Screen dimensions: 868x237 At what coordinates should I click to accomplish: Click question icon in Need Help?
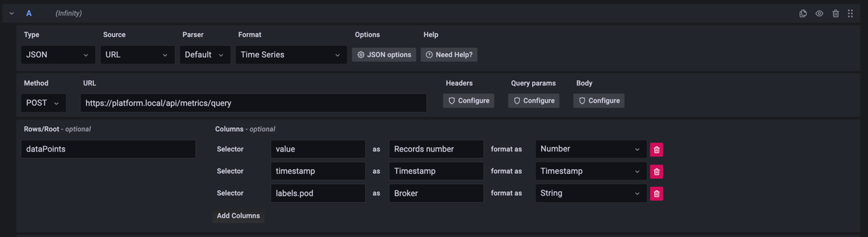429,55
